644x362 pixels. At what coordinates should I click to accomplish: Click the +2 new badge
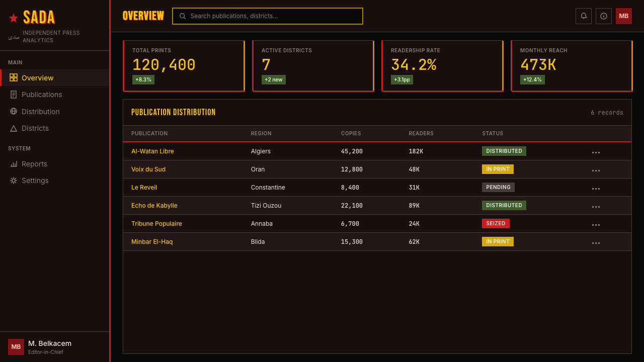click(274, 80)
